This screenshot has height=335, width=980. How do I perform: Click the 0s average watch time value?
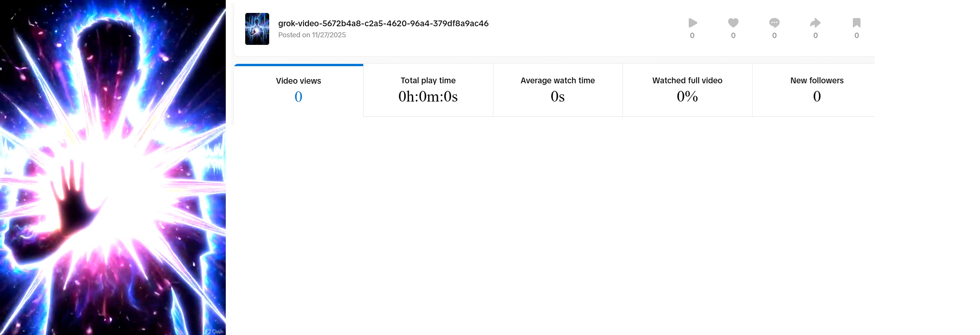pyautogui.click(x=558, y=97)
